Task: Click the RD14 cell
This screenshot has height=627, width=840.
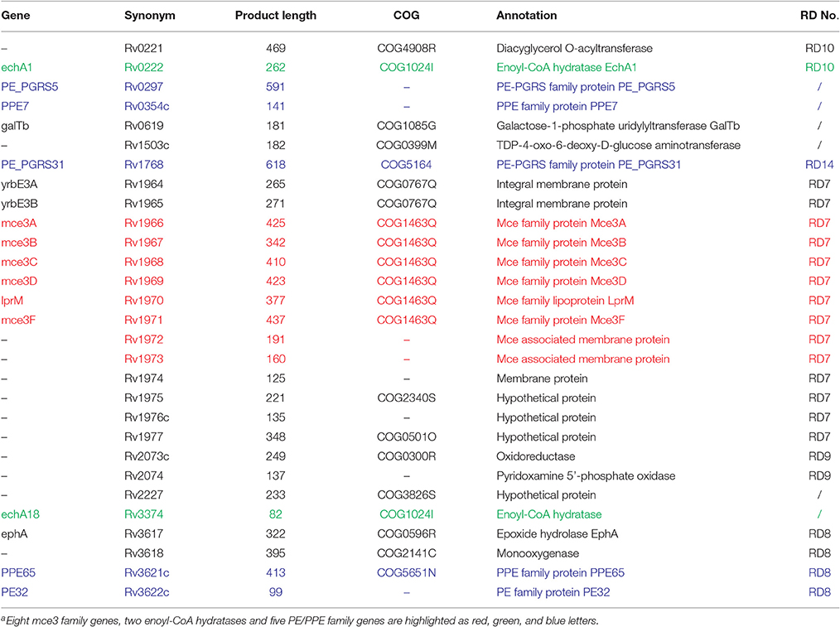Action: tap(819, 164)
